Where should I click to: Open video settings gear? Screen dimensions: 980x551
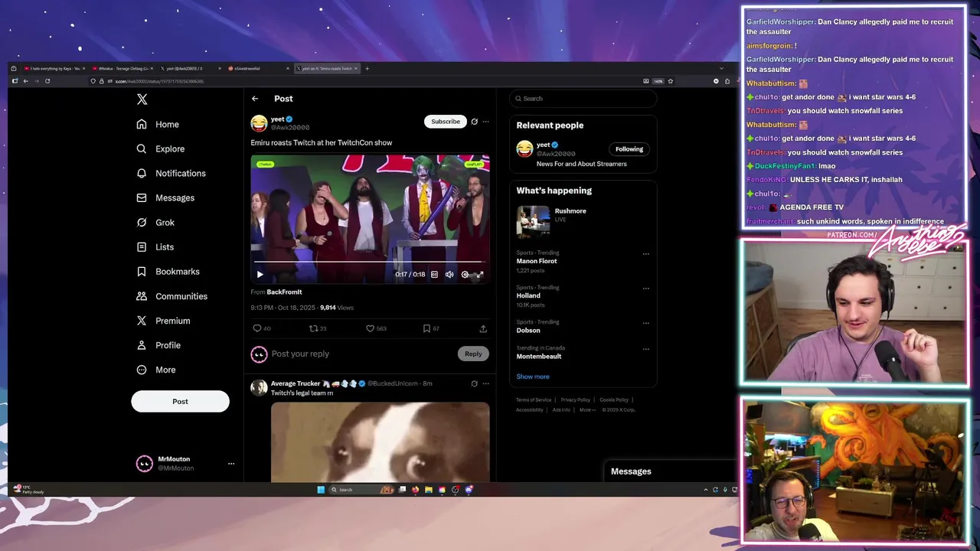tap(465, 274)
